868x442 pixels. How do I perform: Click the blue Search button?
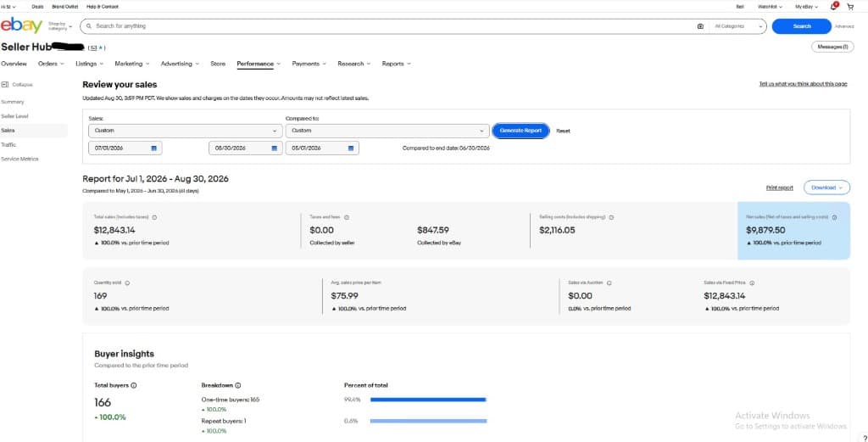[802, 26]
